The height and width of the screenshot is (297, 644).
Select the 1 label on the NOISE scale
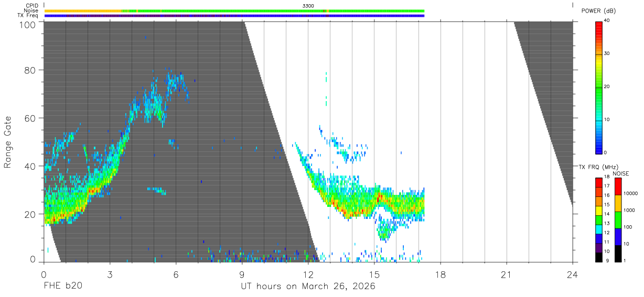pyautogui.click(x=625, y=260)
